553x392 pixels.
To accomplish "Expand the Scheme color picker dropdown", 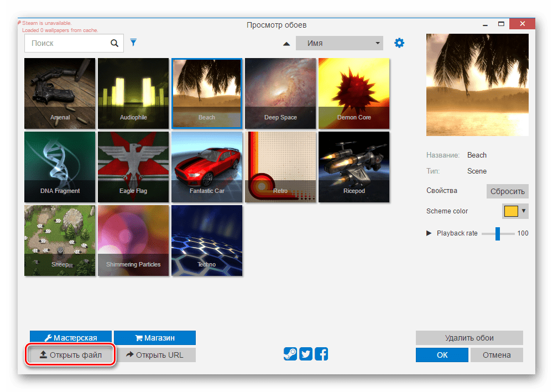I will click(524, 211).
